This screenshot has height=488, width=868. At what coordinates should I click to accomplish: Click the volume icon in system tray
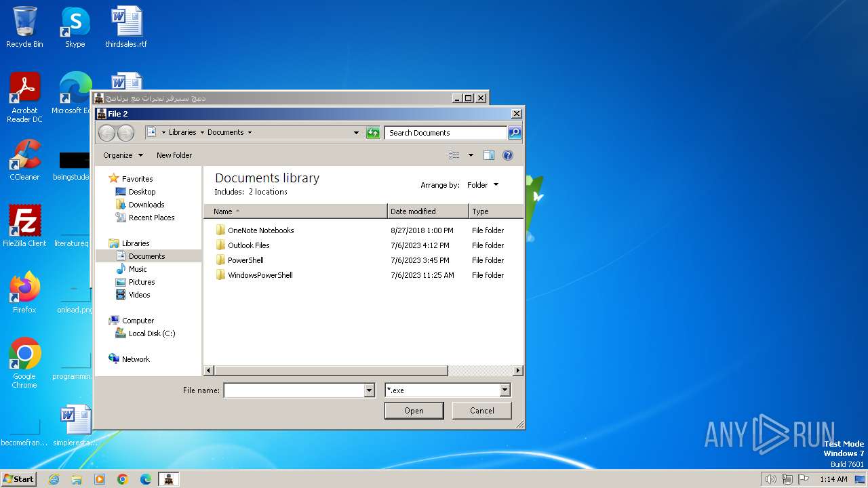pos(770,479)
